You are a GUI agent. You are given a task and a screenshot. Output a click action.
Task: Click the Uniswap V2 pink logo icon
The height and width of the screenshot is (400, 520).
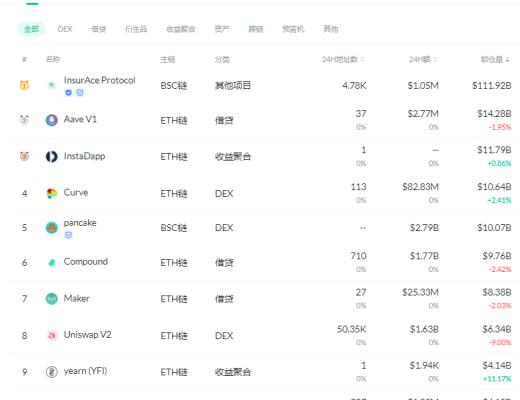pos(52,335)
